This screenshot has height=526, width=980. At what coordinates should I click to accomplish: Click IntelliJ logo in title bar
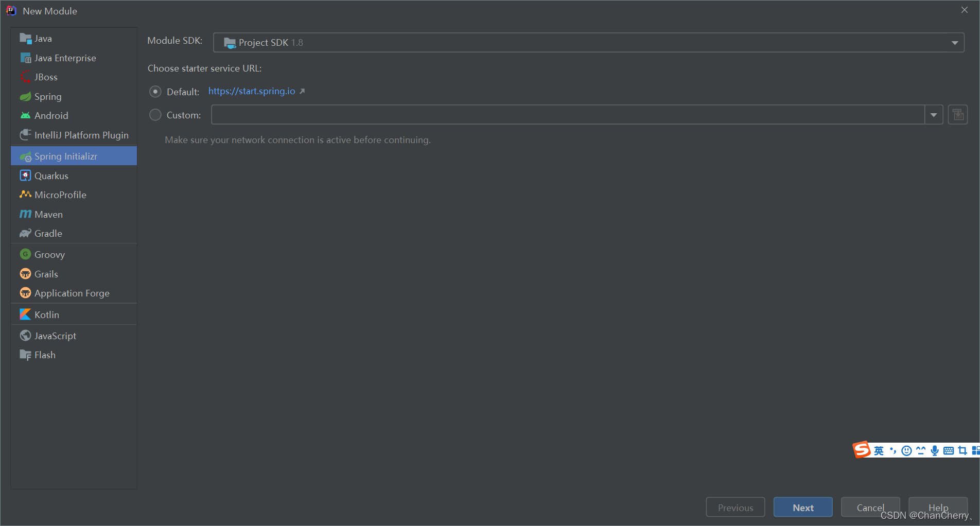point(11,11)
